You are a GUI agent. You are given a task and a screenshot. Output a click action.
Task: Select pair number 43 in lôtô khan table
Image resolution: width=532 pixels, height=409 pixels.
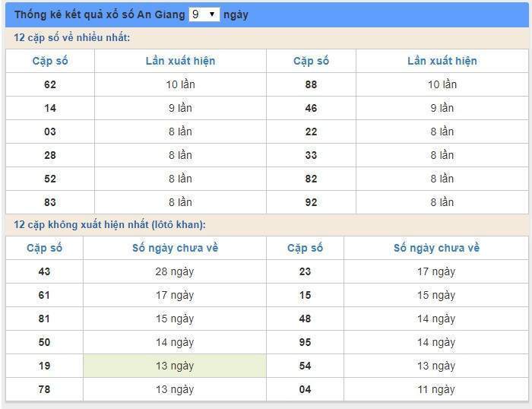[44, 271]
